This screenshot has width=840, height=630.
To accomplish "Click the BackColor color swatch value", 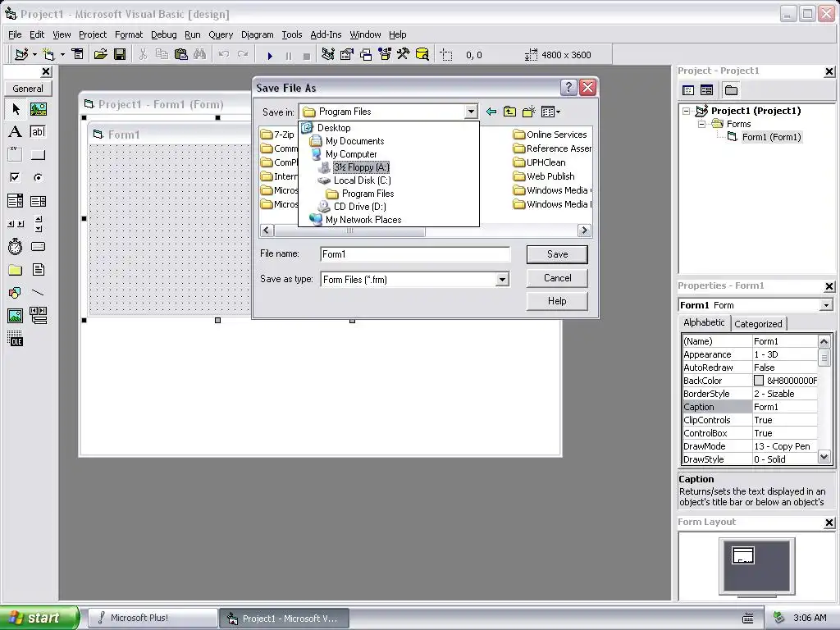I will pos(758,381).
